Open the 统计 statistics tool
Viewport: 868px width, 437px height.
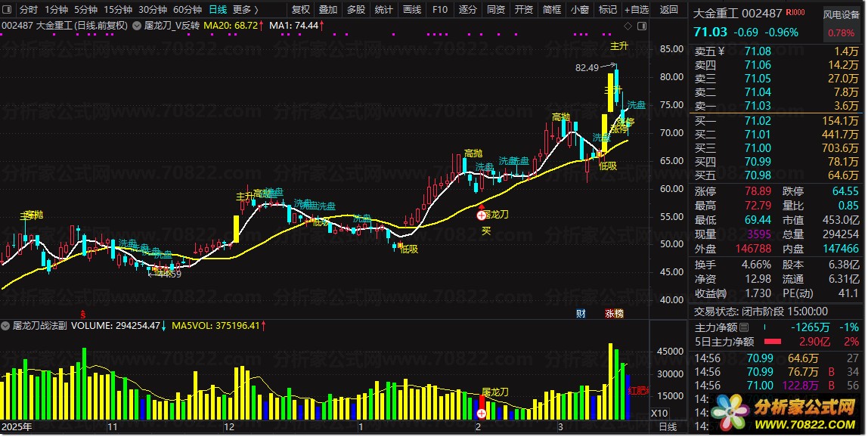click(383, 9)
